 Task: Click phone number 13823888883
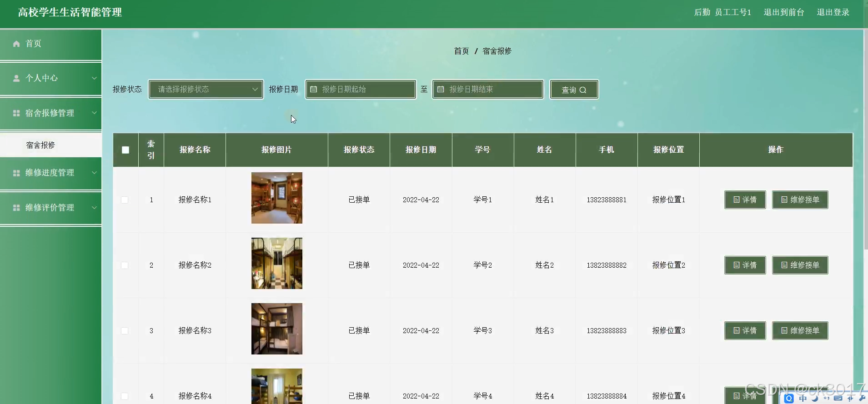pyautogui.click(x=607, y=331)
